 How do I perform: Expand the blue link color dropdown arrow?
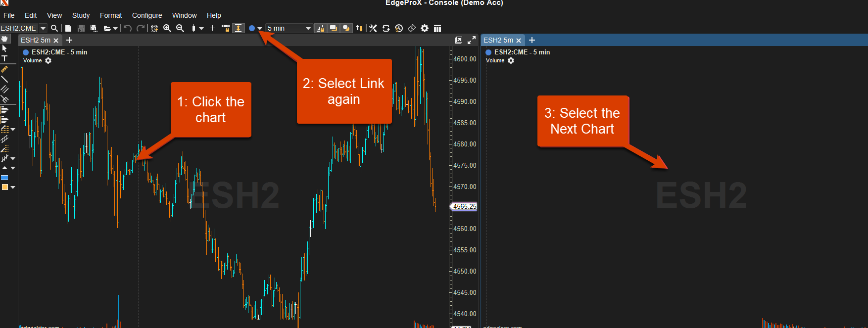[260, 29]
